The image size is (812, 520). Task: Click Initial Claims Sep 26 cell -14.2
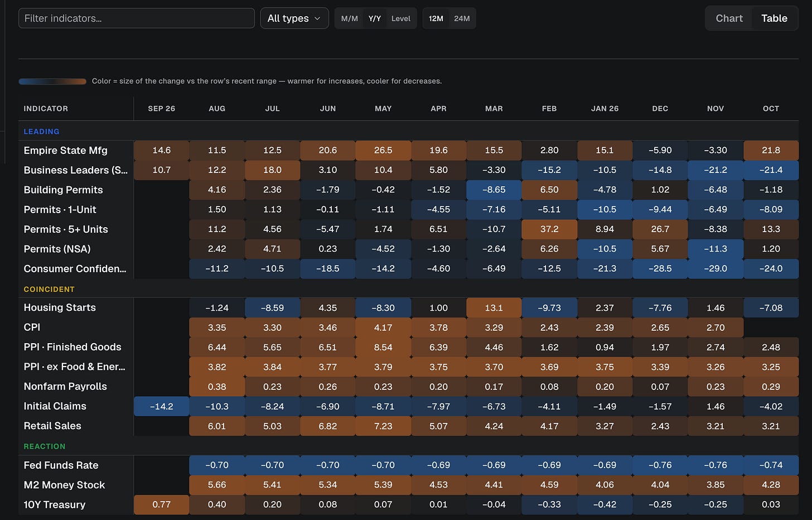[x=162, y=406]
